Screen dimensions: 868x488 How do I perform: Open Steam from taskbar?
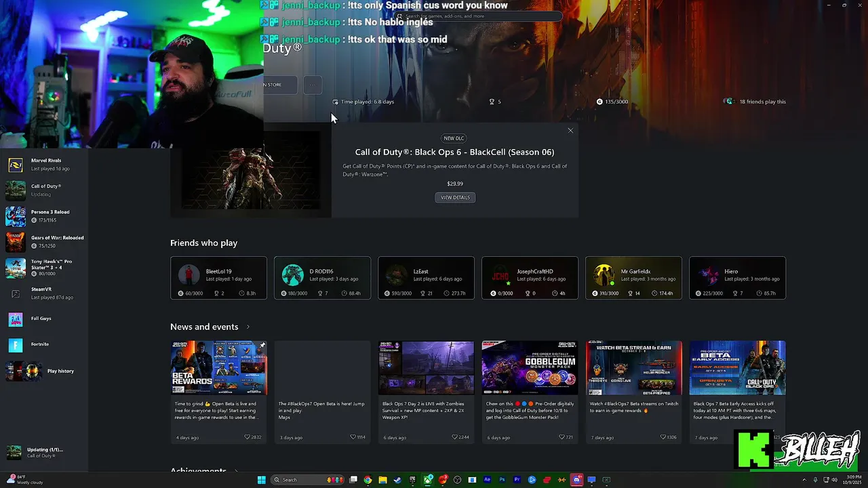[397, 480]
